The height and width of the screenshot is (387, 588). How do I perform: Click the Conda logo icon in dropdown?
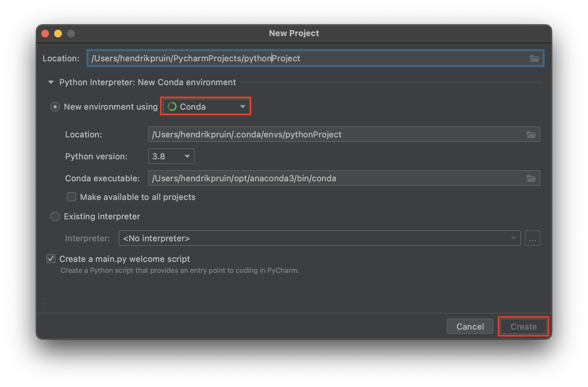click(172, 106)
